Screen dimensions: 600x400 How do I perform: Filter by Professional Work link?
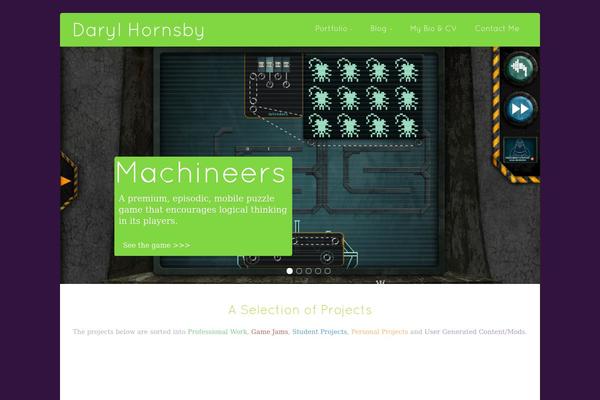(x=217, y=331)
